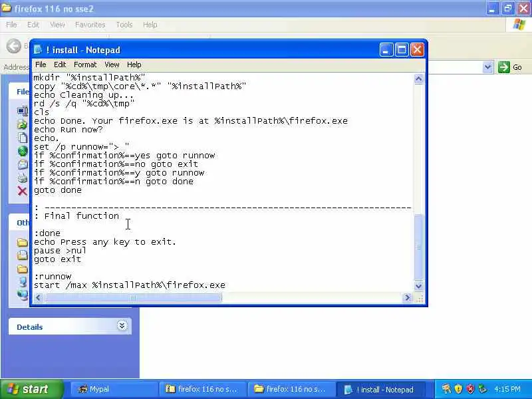Click the My Computer icon in sidebar
The height and width of the screenshot is (399, 532).
tap(23, 281)
